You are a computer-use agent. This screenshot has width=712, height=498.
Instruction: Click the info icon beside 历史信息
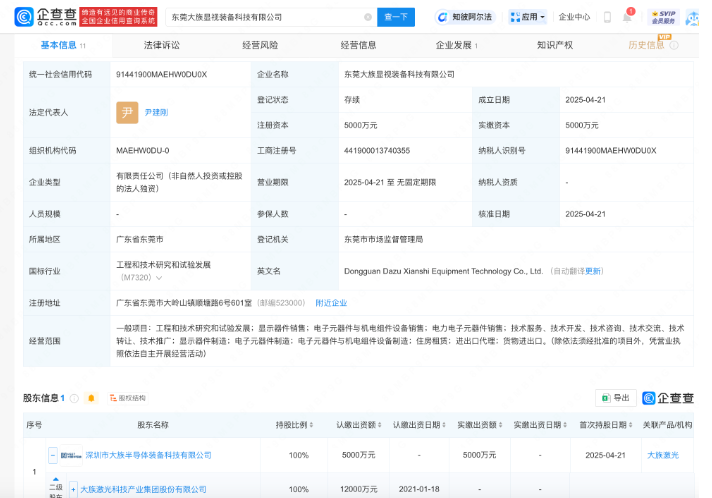coord(674,45)
